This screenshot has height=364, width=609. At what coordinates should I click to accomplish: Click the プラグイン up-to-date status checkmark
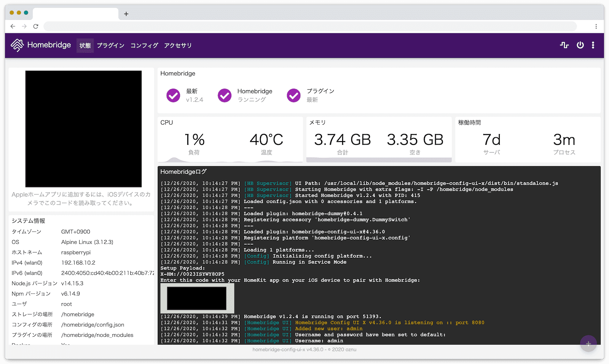(x=293, y=95)
